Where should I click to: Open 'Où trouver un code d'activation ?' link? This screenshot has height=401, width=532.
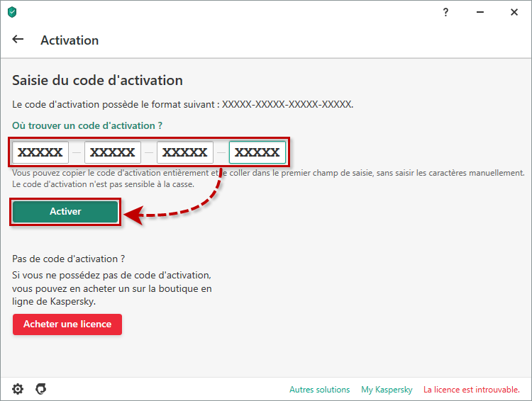(87, 126)
